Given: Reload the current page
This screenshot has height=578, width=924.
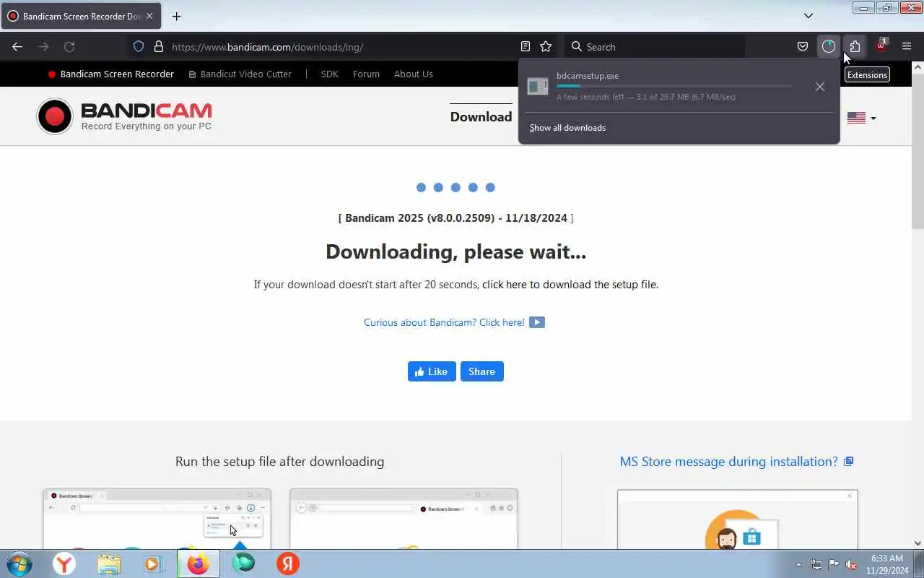Looking at the screenshot, I should tap(69, 47).
